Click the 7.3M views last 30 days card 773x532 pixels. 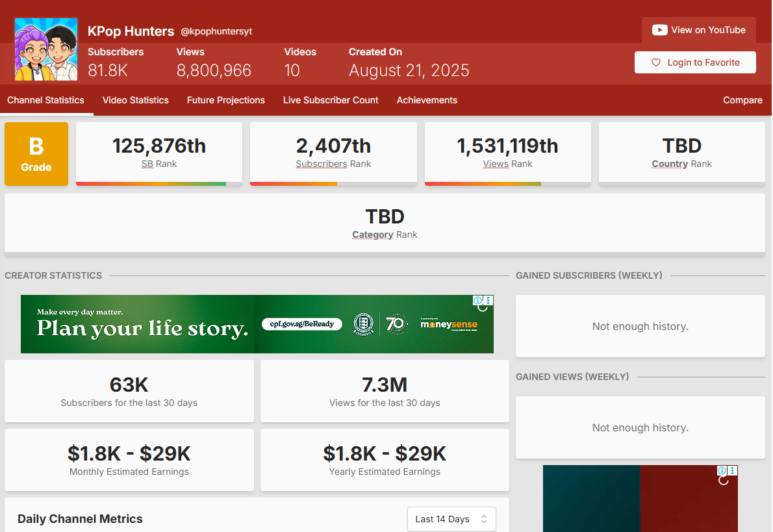[x=385, y=391]
